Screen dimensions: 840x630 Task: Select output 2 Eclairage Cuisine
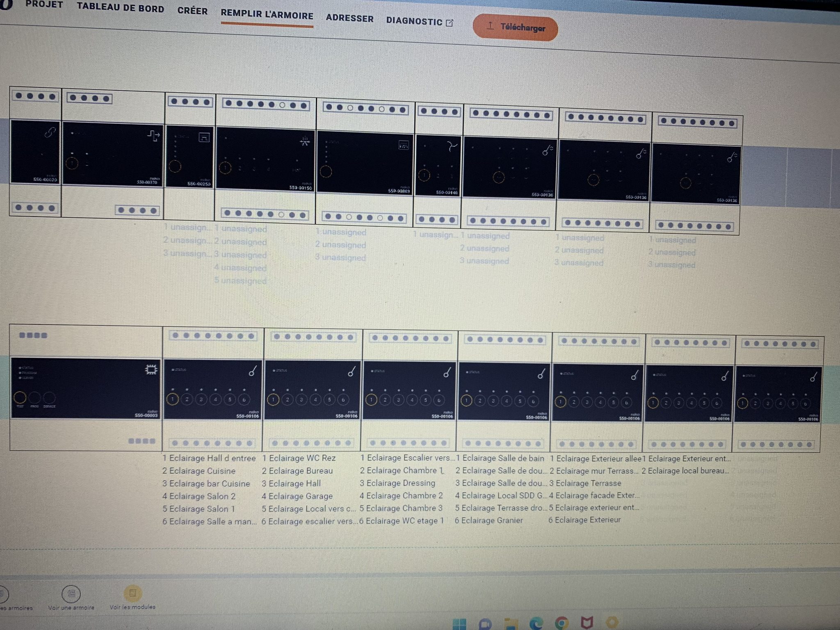[x=199, y=471]
